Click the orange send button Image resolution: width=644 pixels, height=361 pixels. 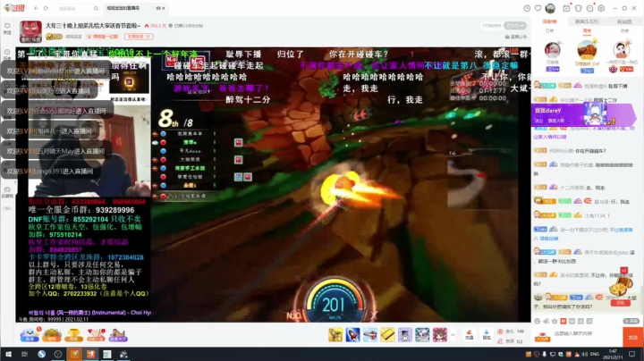(633, 337)
